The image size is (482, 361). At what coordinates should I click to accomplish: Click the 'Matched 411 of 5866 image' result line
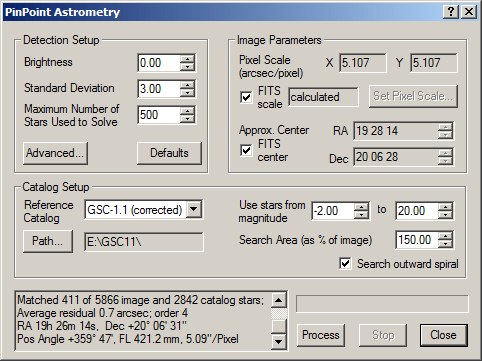click(x=140, y=300)
